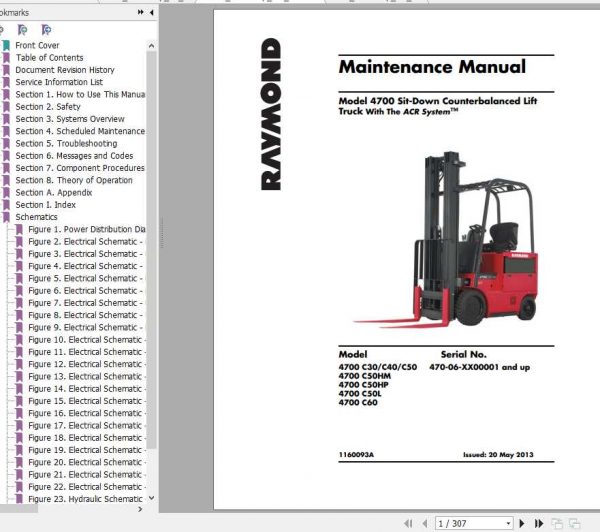Open the Table of Contents bookmark
Viewport: 600px width, 532px height.
point(49,57)
